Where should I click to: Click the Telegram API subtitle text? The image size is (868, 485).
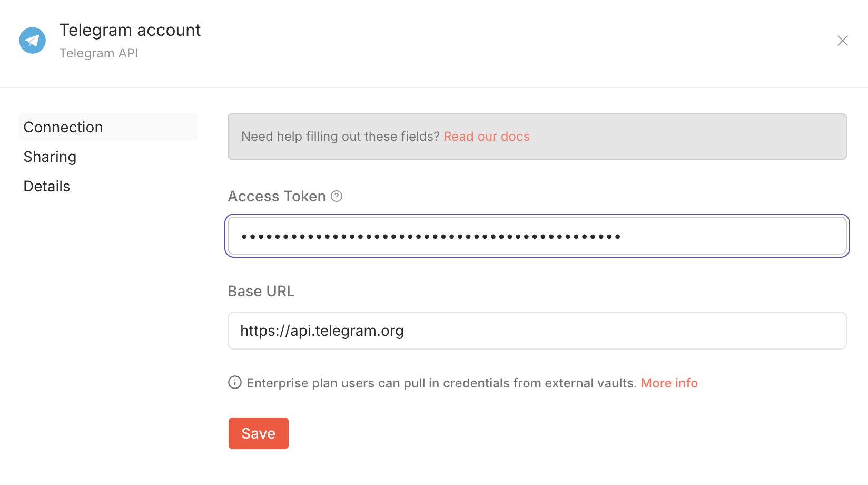click(x=98, y=53)
